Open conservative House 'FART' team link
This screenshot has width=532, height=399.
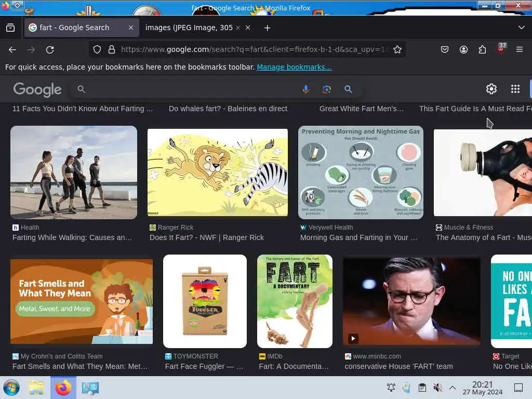398,366
